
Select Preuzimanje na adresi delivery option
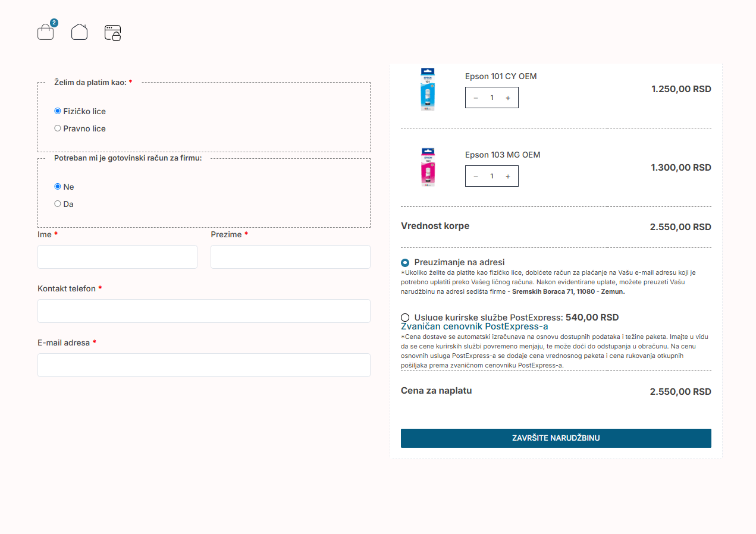pyautogui.click(x=405, y=262)
